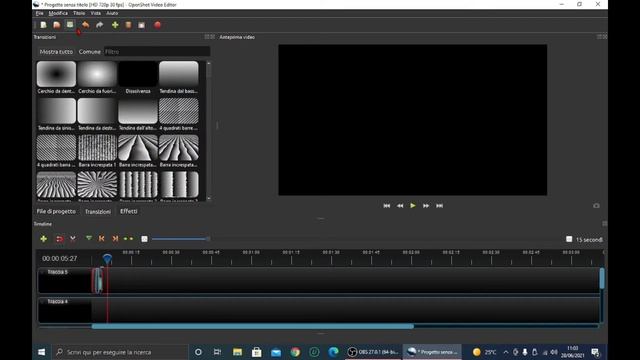
Task: Open the Traccia 4 track menu arrow
Action: coord(42,302)
